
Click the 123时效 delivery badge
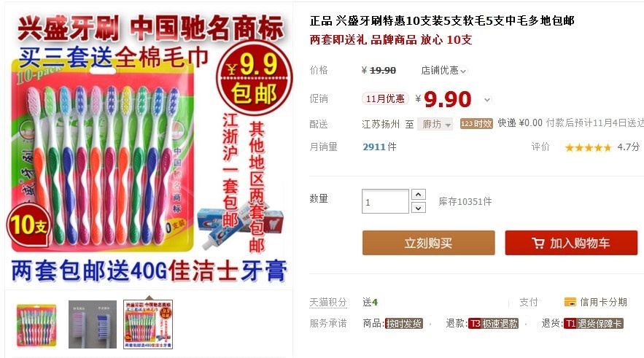click(476, 123)
